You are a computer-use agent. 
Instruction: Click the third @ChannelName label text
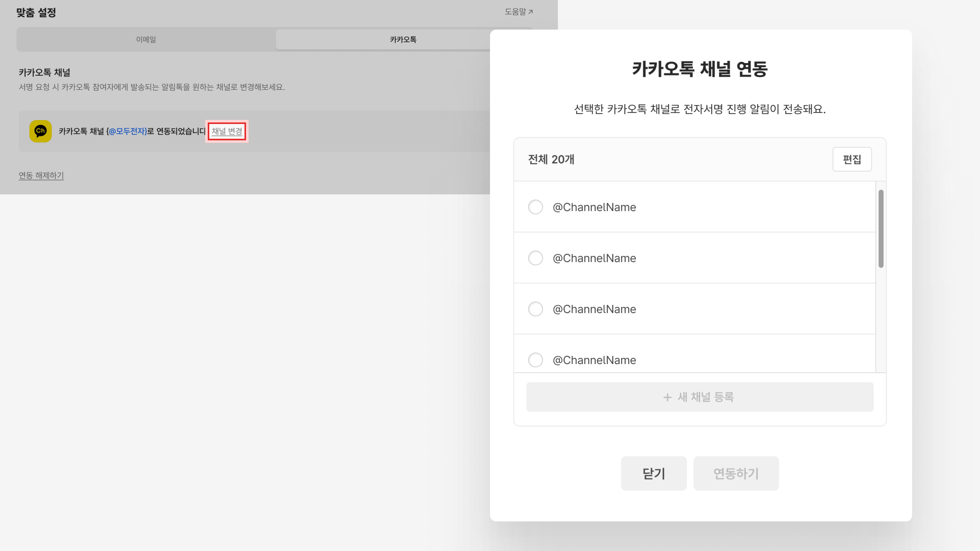click(594, 309)
